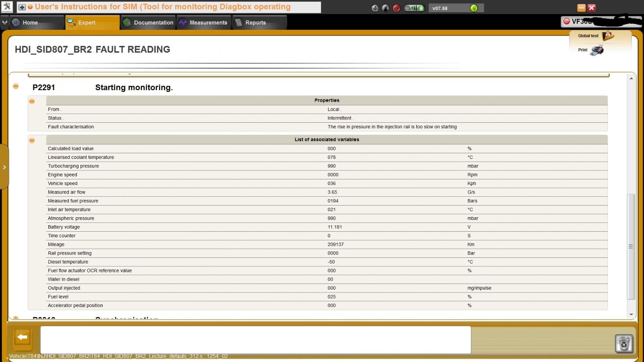Decrease level with the minus button
The height and width of the screenshot is (362, 644).
point(407,8)
